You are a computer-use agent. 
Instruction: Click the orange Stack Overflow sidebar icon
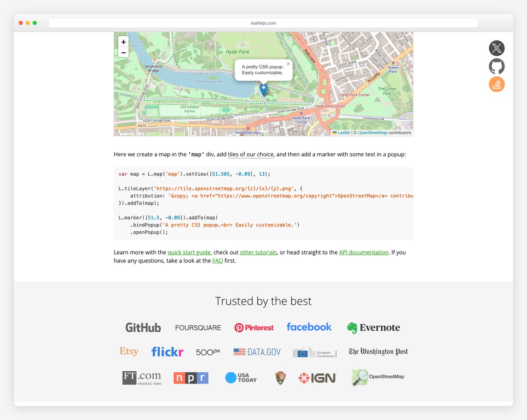(497, 84)
